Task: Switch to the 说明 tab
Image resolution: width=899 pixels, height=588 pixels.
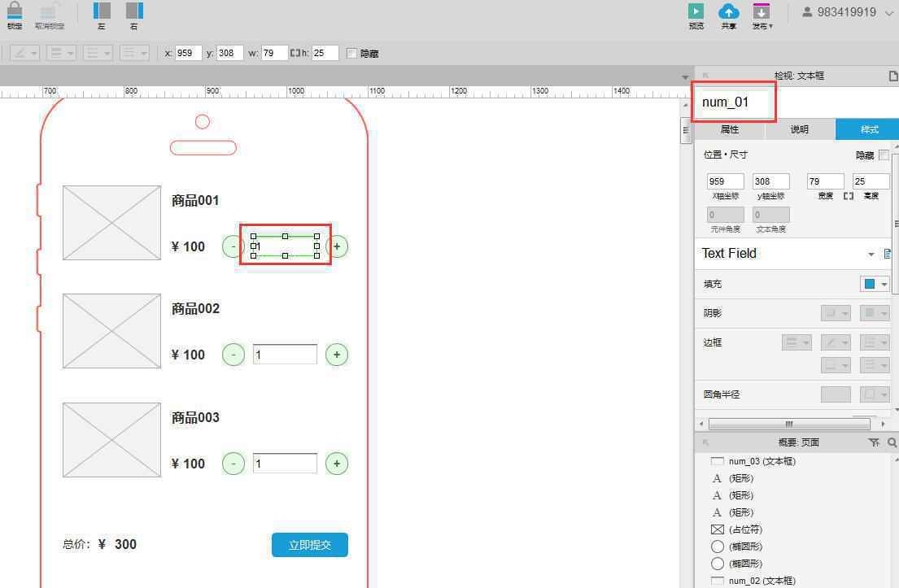Action: [799, 129]
